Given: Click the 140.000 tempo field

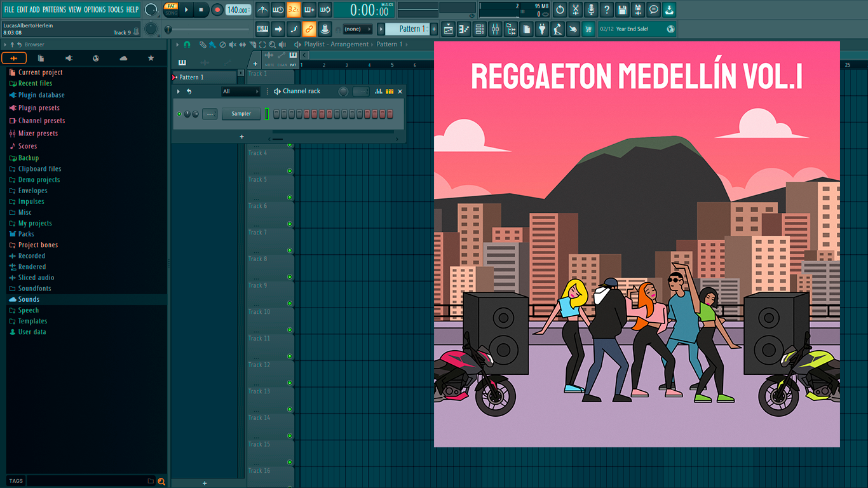Looking at the screenshot, I should tap(238, 10).
